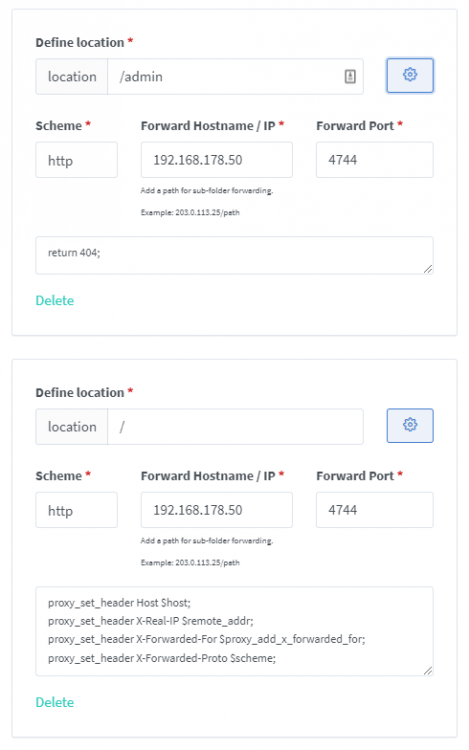Click 'location' prefix label of / block
This screenshot has width=469, height=750.
[x=72, y=427]
